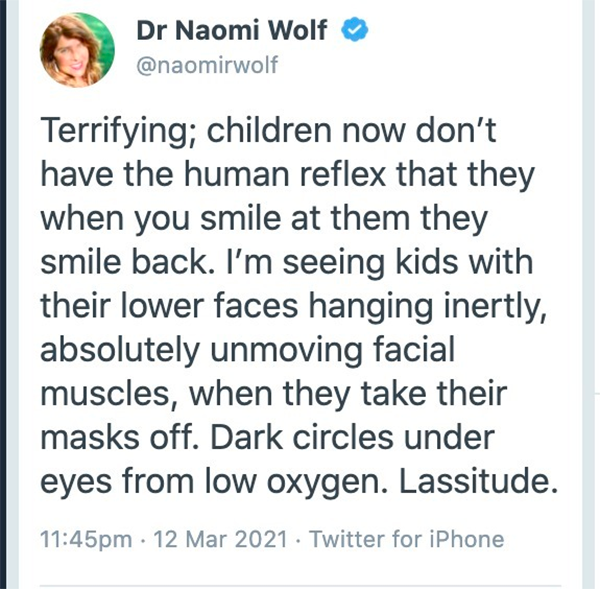Click 'hanging inertly,' in the tweet
The height and width of the screenshot is (589, 600).
pos(429,308)
